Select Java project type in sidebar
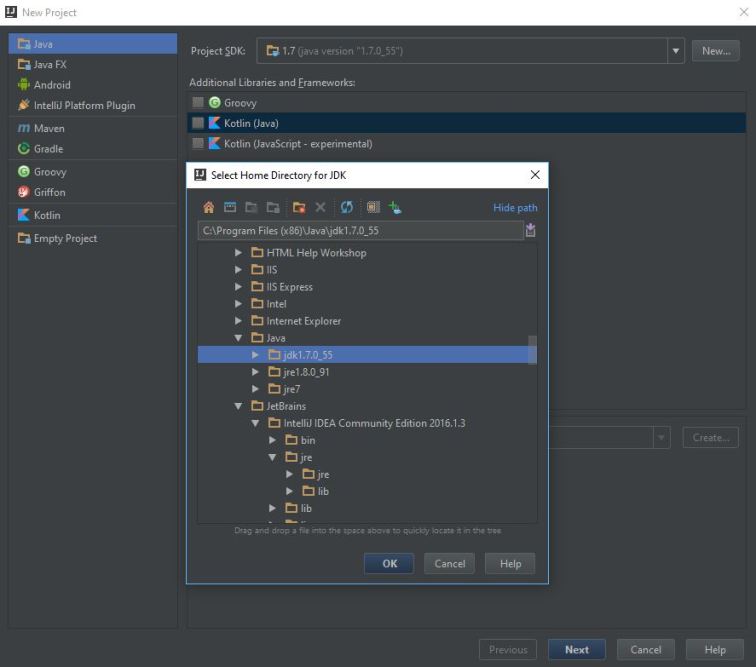The width and height of the screenshot is (756, 667). [x=93, y=43]
